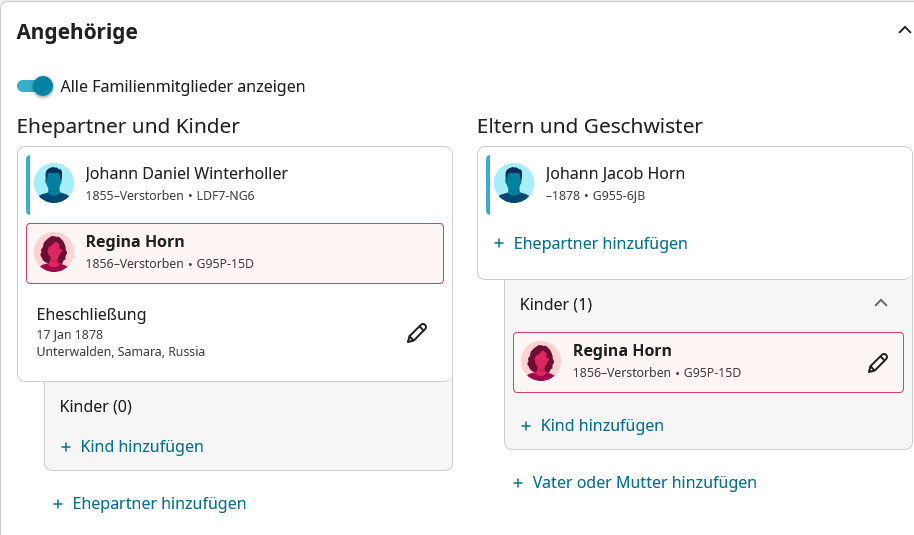The height and width of the screenshot is (535, 914).
Task: Edit the Eheschließung marriage event
Action: pyautogui.click(x=417, y=333)
